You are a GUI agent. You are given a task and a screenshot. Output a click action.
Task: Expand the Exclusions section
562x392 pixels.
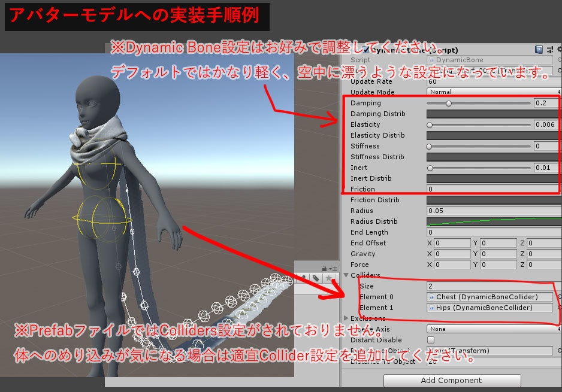click(346, 318)
